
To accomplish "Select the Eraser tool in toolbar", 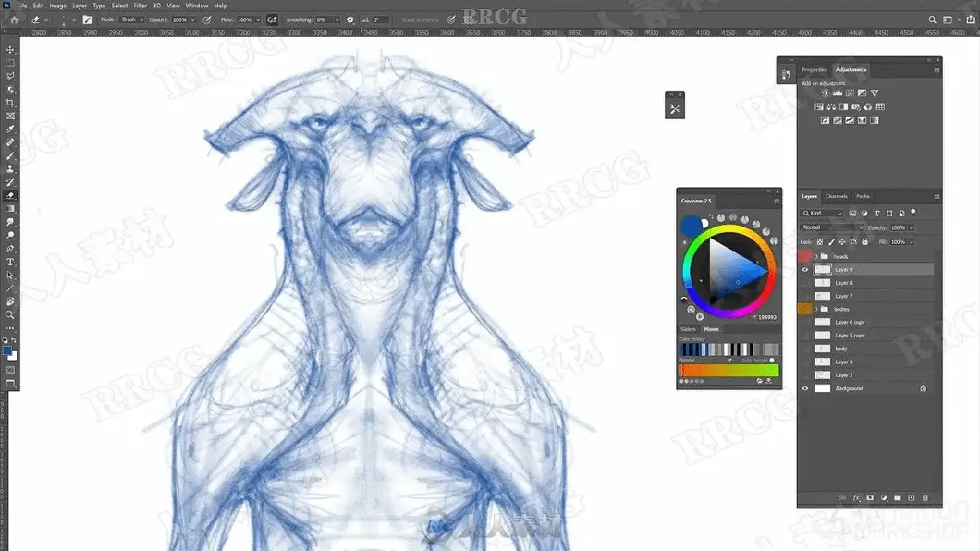I will tap(11, 196).
